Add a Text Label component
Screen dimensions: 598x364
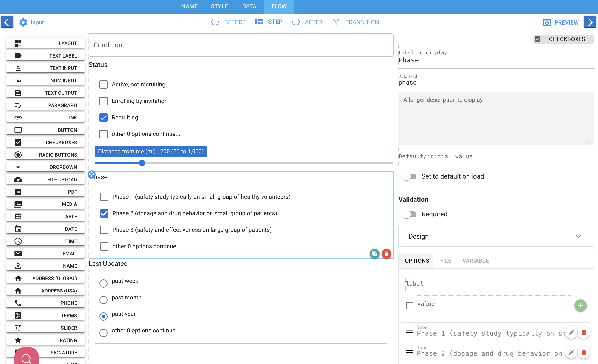pos(45,55)
